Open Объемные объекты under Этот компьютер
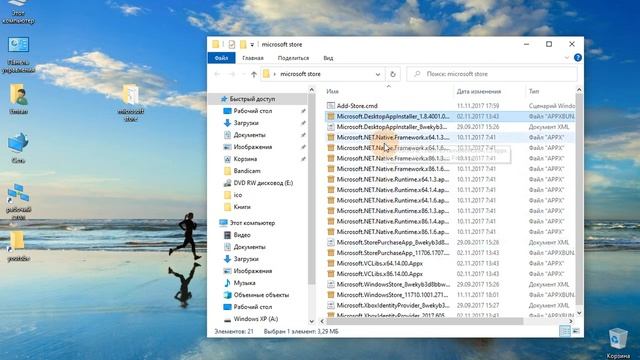Screen dimensions: 640x360 pyautogui.click(x=261, y=295)
